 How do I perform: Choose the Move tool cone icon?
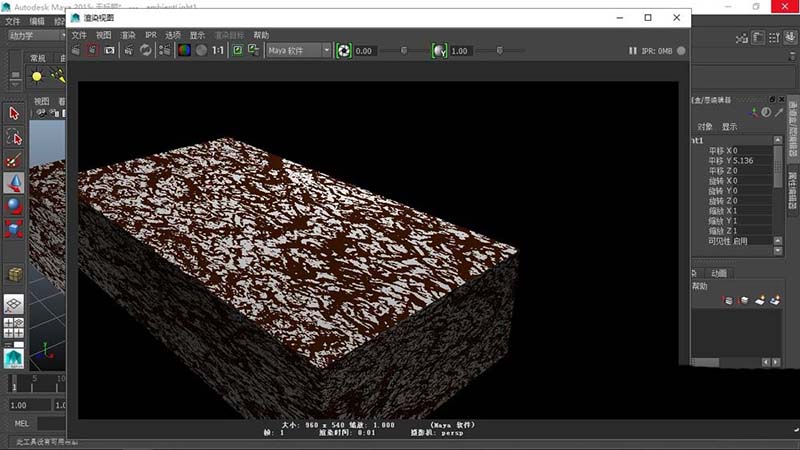tap(14, 182)
